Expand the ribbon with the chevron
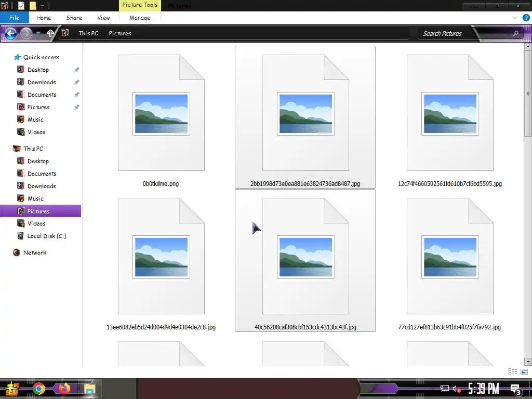The height and width of the screenshot is (399, 532). (515, 18)
